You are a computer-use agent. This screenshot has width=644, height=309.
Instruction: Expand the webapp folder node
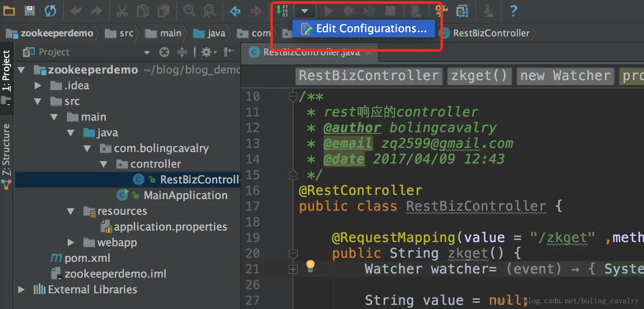(x=71, y=242)
